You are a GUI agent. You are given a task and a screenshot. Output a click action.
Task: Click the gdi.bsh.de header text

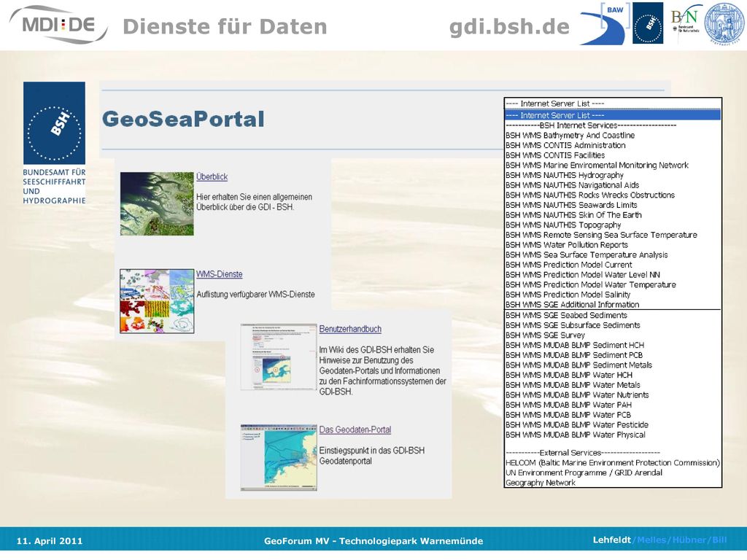(509, 27)
